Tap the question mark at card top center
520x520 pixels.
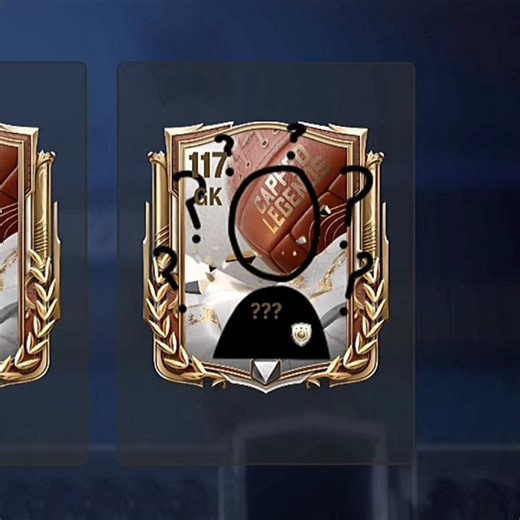coord(295,140)
